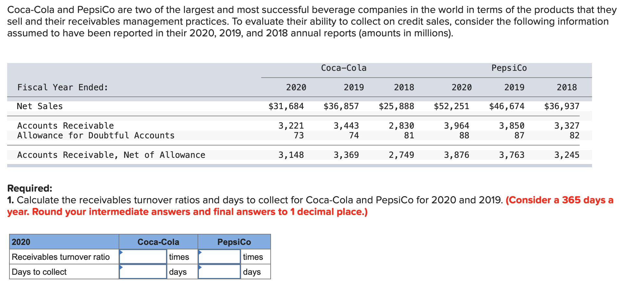The image size is (644, 291).
Task: Click accounts receivable value 3,221
Action: tap(291, 126)
